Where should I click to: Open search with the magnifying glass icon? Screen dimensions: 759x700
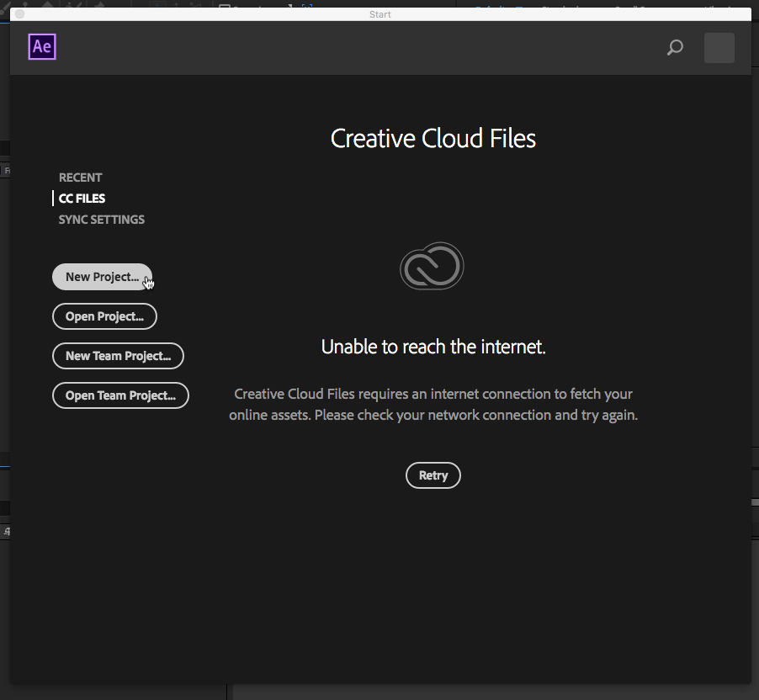(675, 48)
